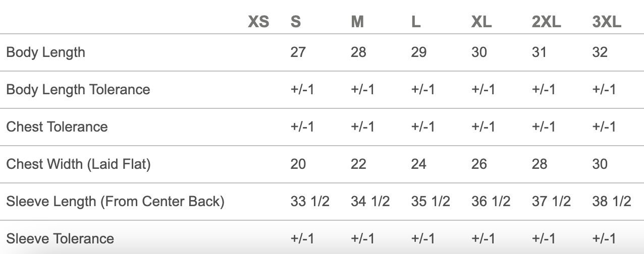644x254 pixels.
Task: Select the Chest Width (Laid Flat) label
Action: pyautogui.click(x=78, y=164)
